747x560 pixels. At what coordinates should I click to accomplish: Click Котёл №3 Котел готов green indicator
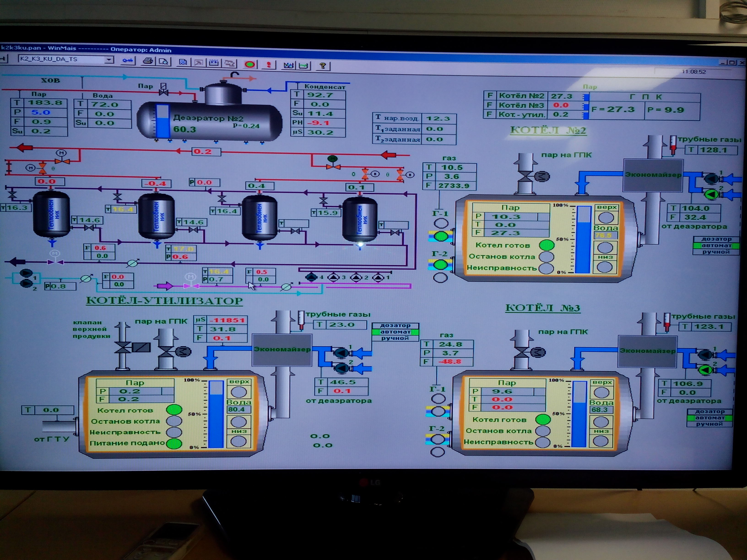coord(543,420)
